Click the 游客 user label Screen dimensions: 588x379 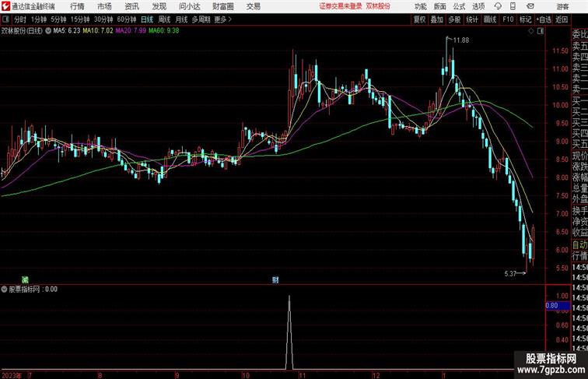[562, 6]
